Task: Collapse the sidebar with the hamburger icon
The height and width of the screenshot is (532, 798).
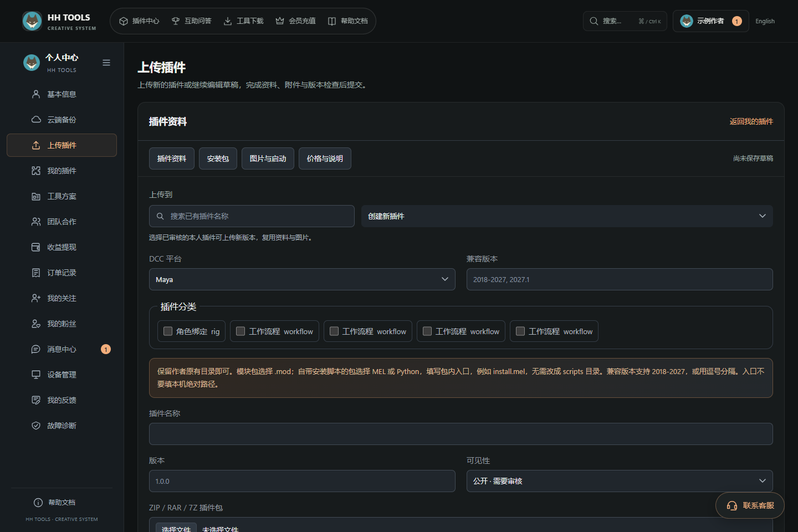Action: click(106, 63)
